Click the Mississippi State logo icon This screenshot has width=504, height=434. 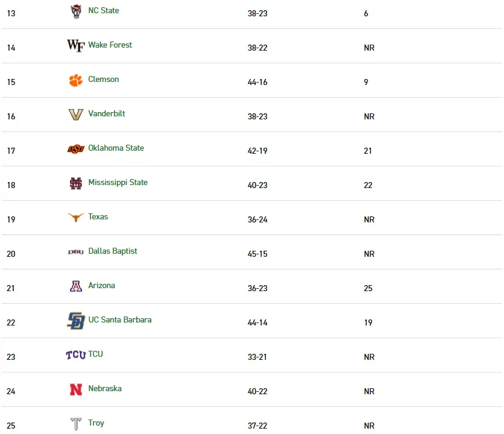(x=76, y=183)
